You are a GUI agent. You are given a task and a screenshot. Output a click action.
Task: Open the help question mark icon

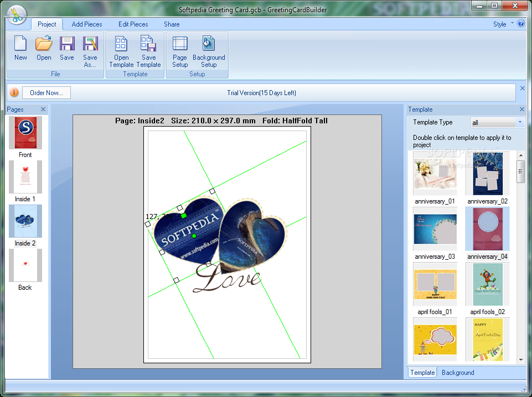pyautogui.click(x=521, y=23)
